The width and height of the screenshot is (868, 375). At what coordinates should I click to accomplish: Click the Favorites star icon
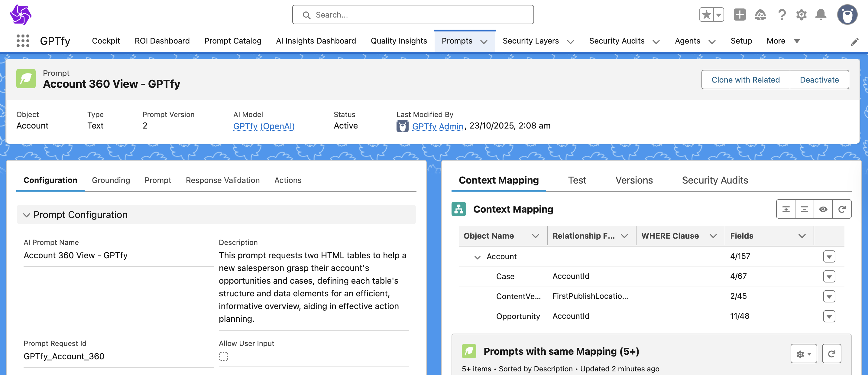click(707, 15)
